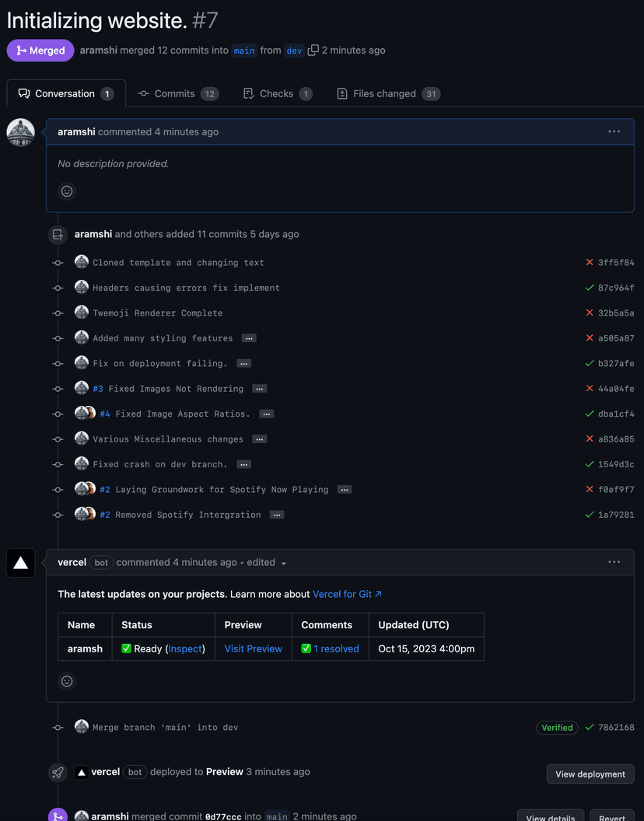
Task: Expand 'Added many styling features' commit description
Action: tap(249, 338)
